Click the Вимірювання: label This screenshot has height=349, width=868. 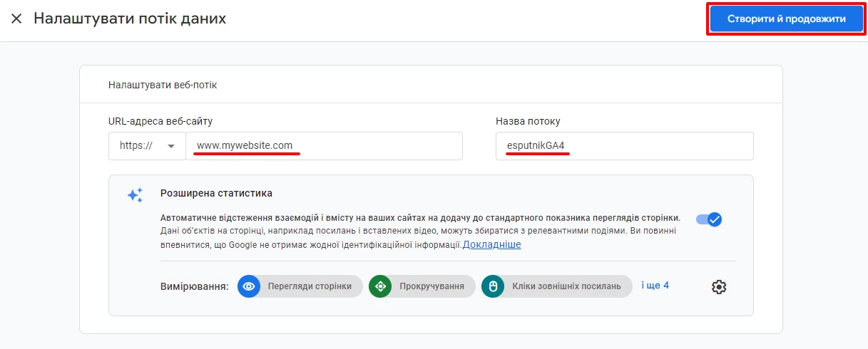tap(195, 286)
